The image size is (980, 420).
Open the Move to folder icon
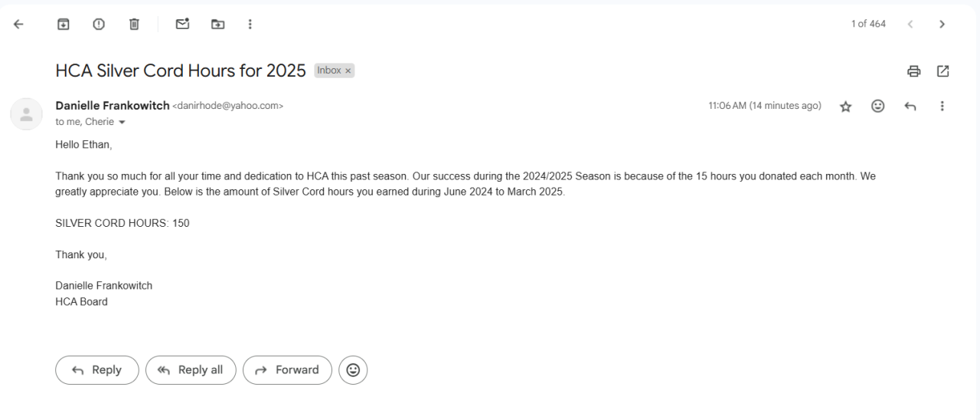point(217,25)
